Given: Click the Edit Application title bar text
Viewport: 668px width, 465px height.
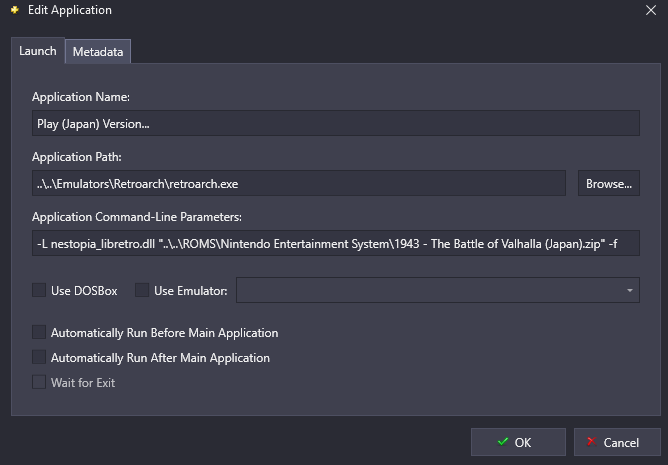Looking at the screenshot, I should (x=70, y=10).
